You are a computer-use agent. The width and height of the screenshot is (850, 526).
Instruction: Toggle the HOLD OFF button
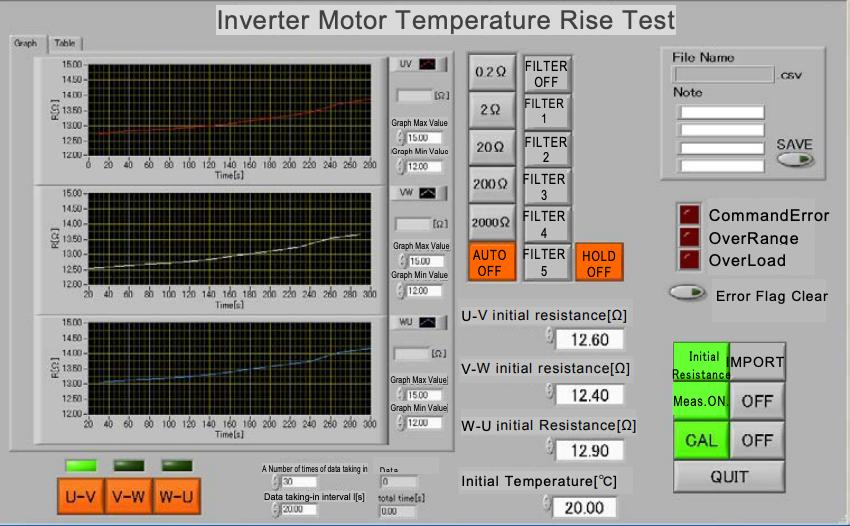[598, 262]
